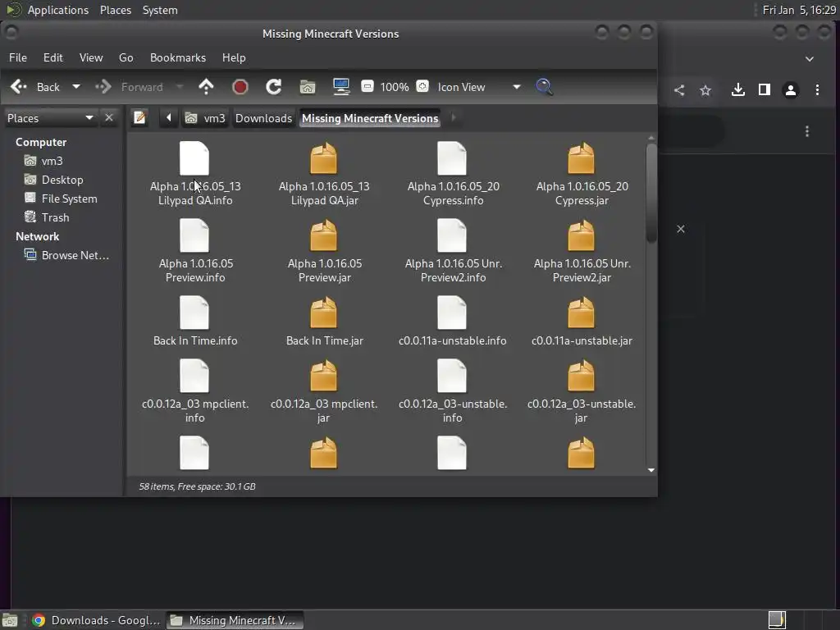840x630 pixels.
Task: Click the file list vertical scrollbar thumb
Action: [651, 193]
